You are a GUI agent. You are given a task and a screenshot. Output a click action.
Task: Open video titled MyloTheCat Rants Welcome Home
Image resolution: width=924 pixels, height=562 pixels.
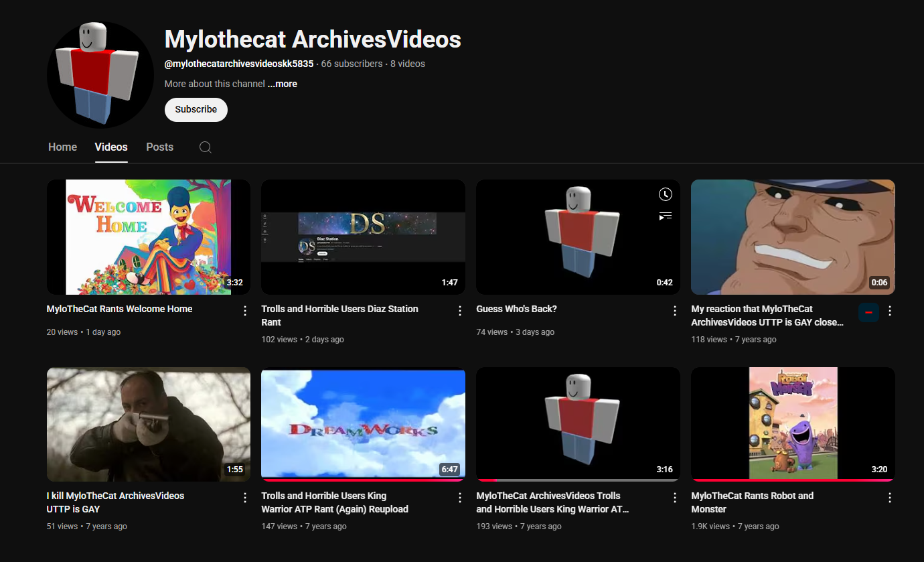point(119,309)
